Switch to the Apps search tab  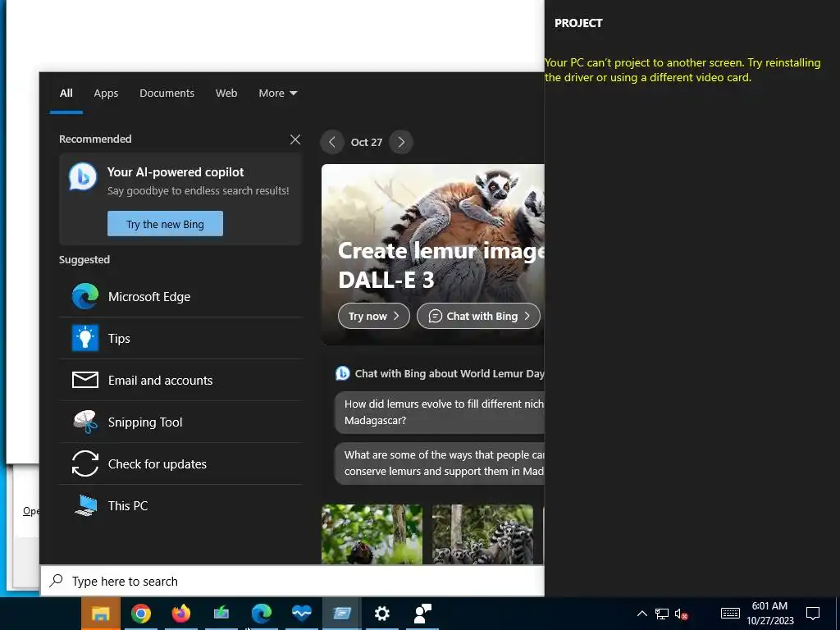pos(106,94)
